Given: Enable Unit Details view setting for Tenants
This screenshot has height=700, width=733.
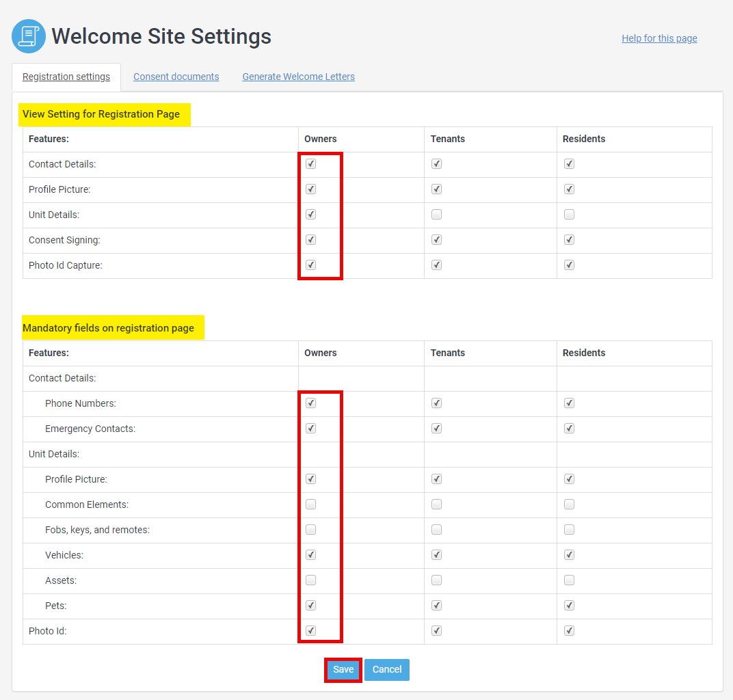Looking at the screenshot, I should click(x=437, y=215).
